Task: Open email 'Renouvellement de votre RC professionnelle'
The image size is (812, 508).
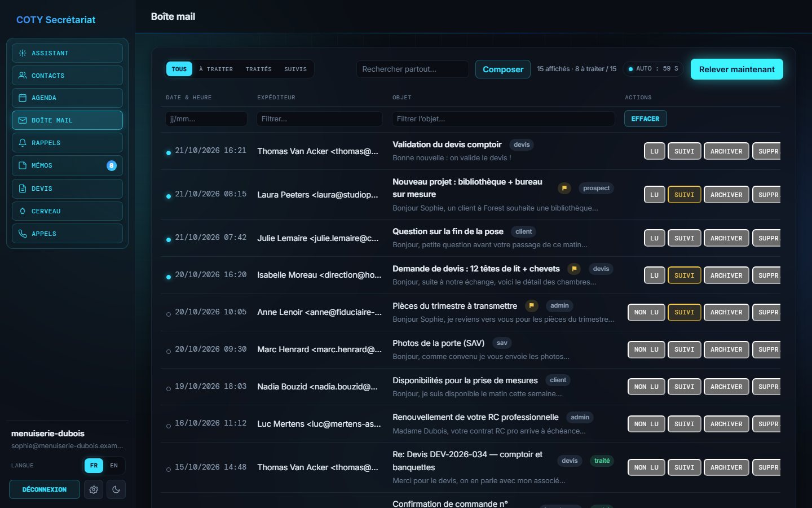Action: click(475, 417)
